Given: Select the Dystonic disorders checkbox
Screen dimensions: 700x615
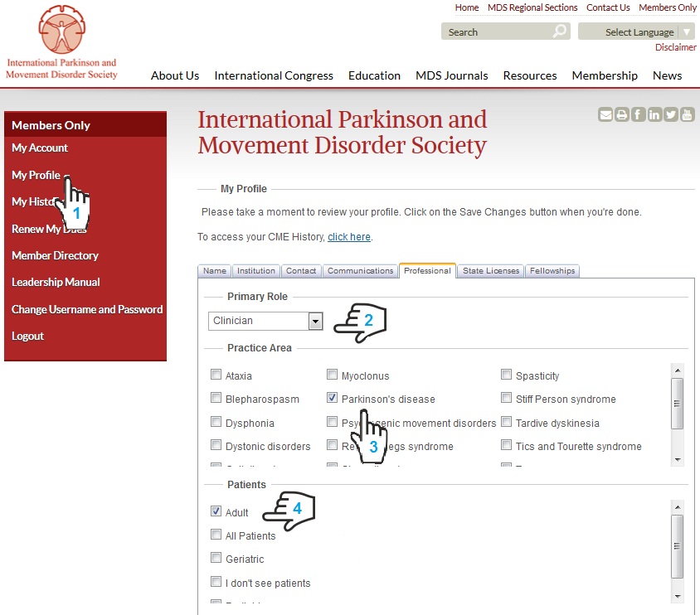Looking at the screenshot, I should 216,444.
